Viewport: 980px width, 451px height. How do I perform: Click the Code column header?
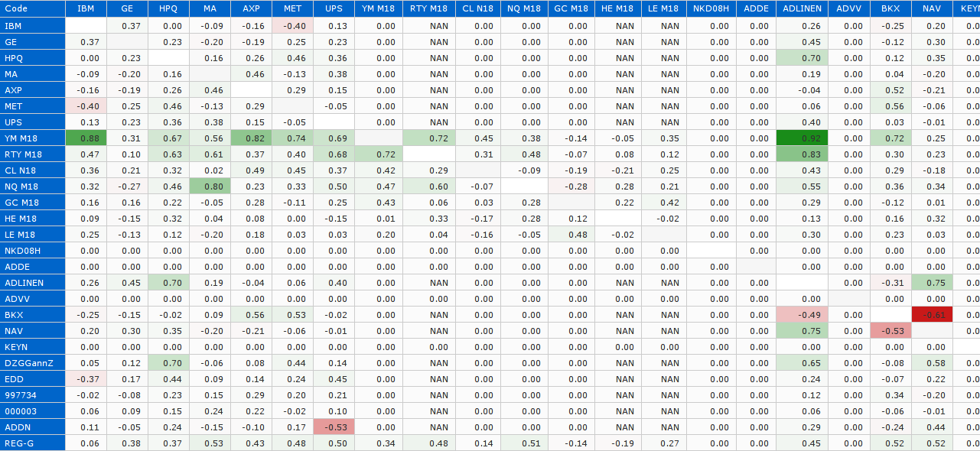tap(33, 8)
